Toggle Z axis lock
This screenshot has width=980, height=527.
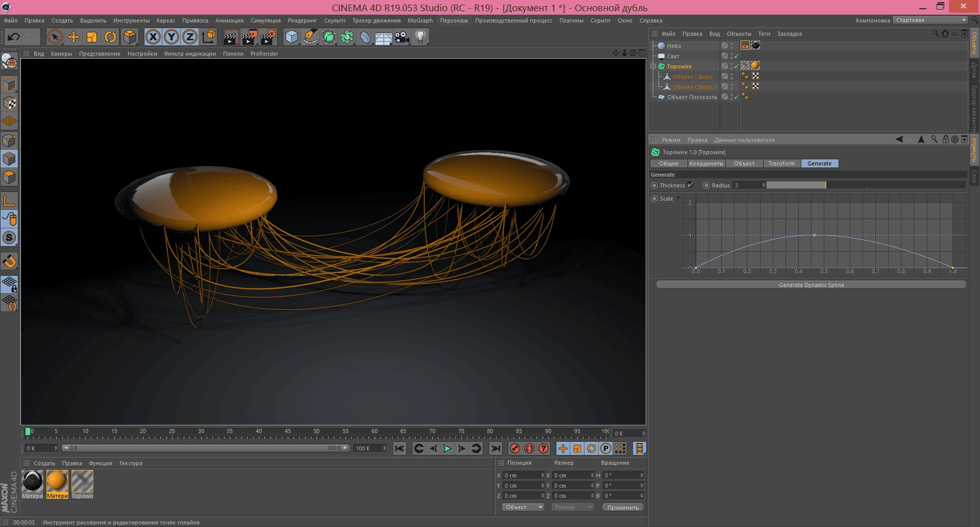click(190, 37)
